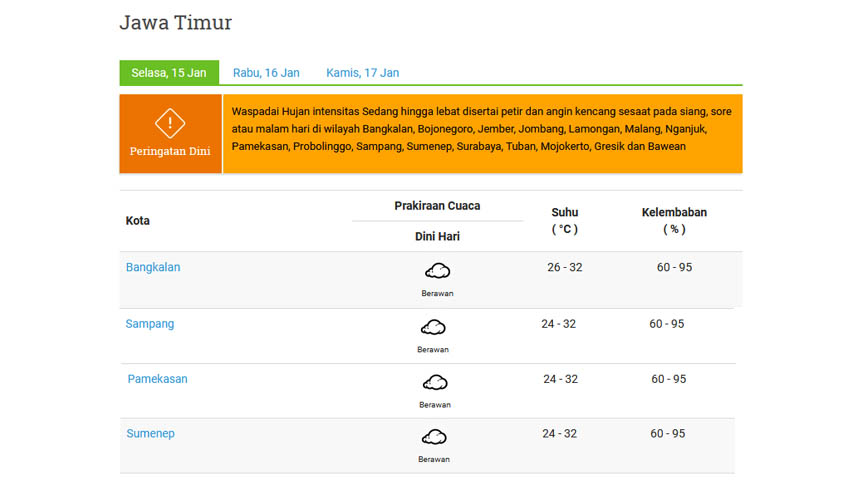Click the Berawan label in Sampang row
The image size is (850, 480).
coord(433,350)
